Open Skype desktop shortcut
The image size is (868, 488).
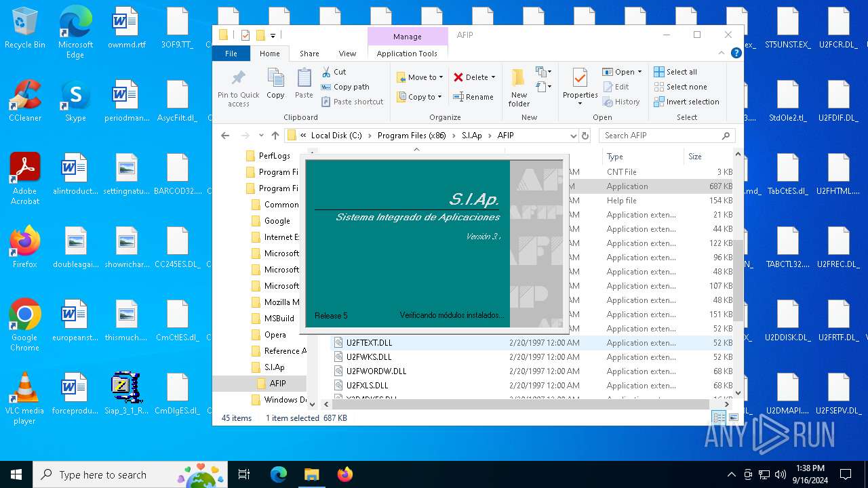[75, 101]
